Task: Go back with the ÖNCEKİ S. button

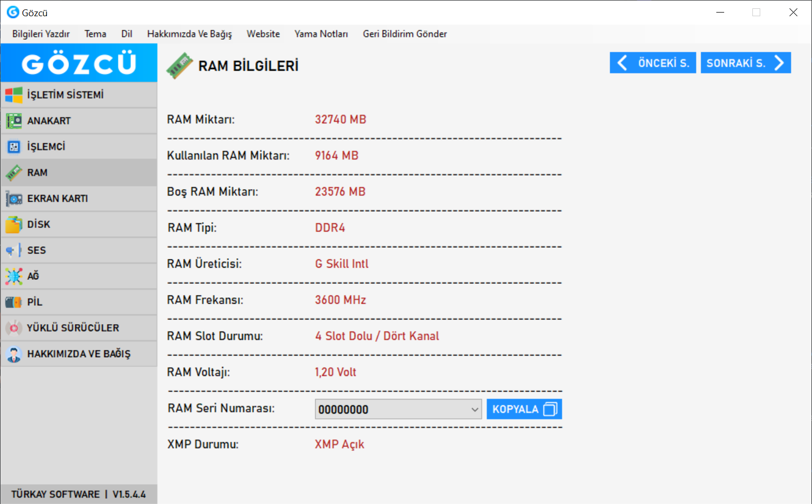Action: (653, 63)
